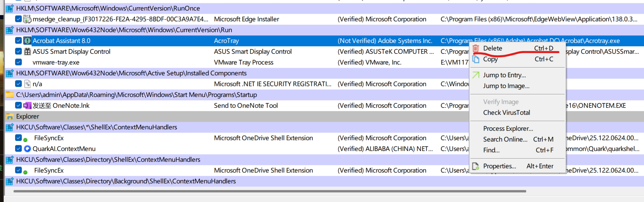Viewport: 644px width, 202px height.
Task: Click the EdgeWebView image path of msedge_cleanup
Action: coord(539,19)
